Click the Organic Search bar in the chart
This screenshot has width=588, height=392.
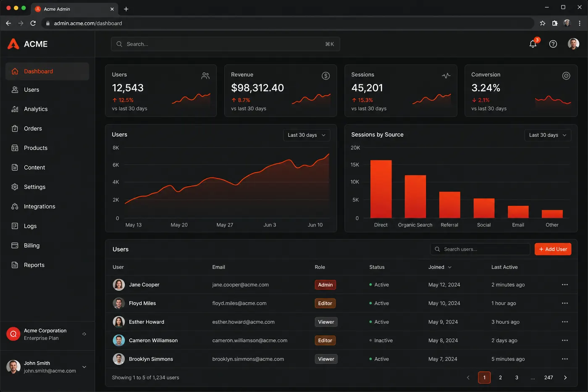tap(415, 197)
